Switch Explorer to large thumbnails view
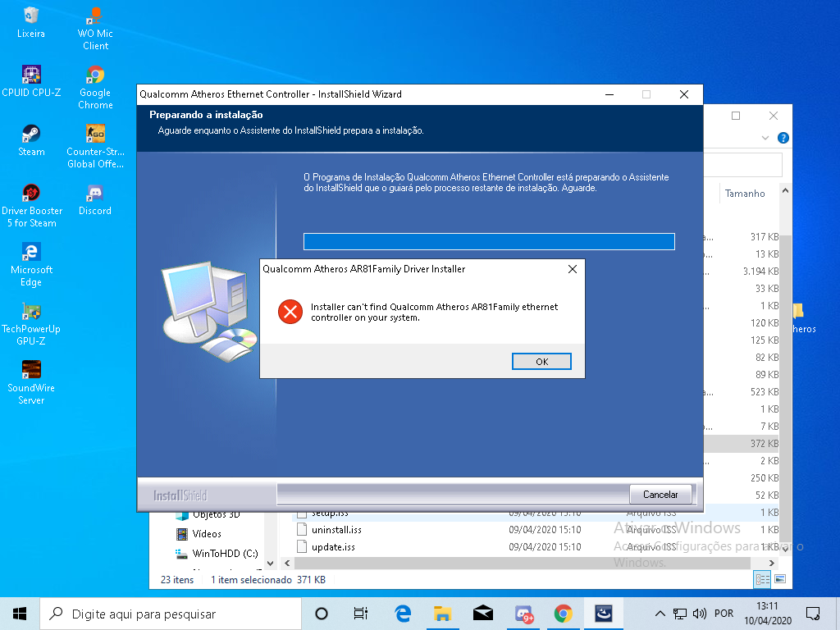840x630 pixels. click(780, 579)
